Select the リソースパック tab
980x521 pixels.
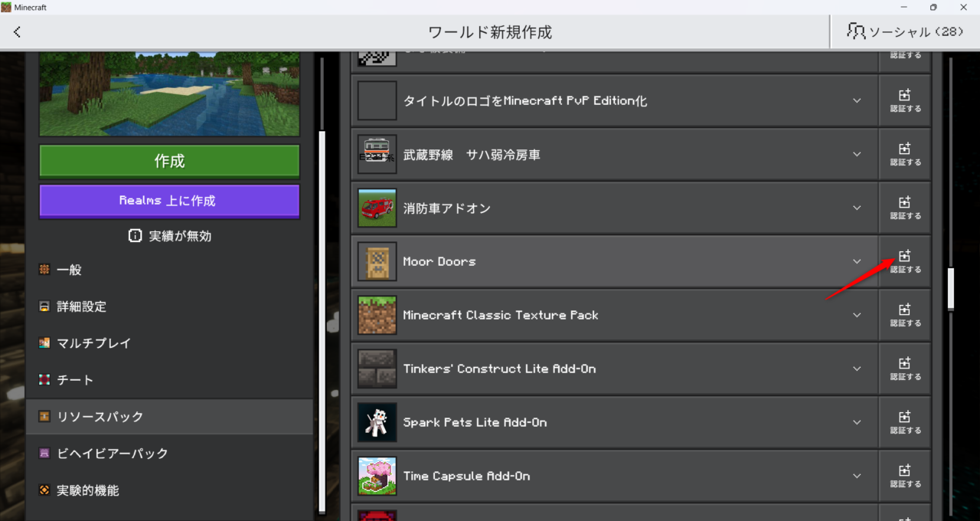pyautogui.click(x=169, y=417)
